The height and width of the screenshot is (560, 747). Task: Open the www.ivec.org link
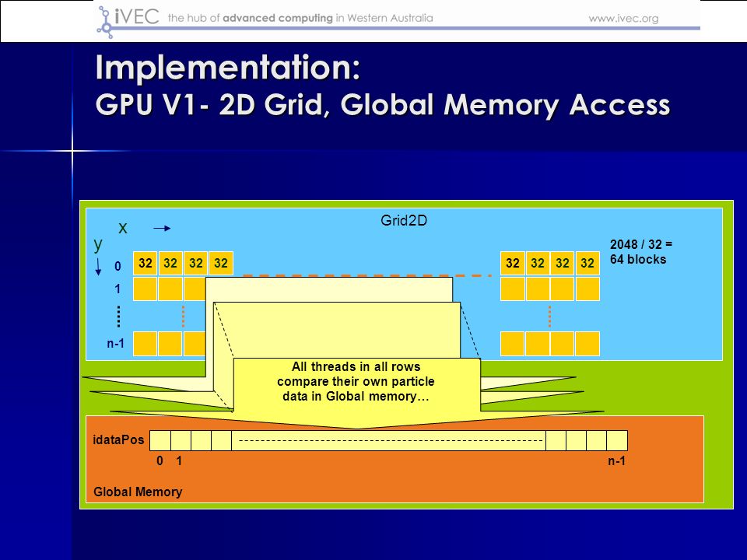tap(623, 19)
